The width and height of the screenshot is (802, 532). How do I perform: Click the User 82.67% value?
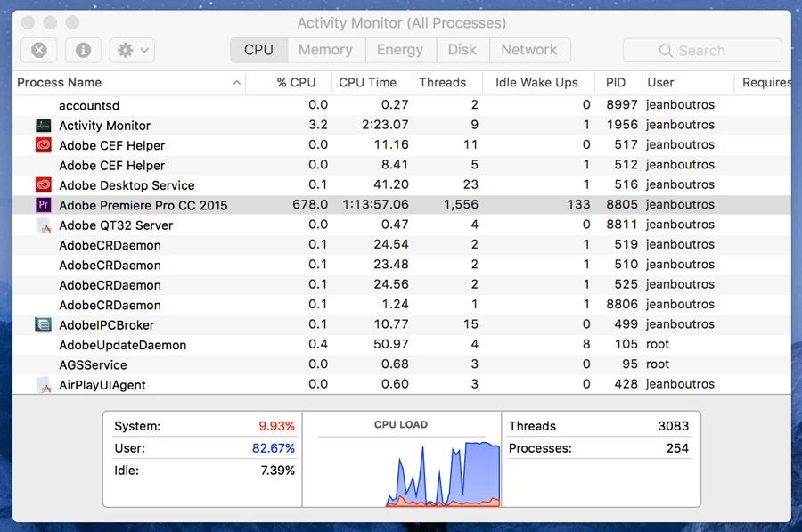[x=274, y=448]
